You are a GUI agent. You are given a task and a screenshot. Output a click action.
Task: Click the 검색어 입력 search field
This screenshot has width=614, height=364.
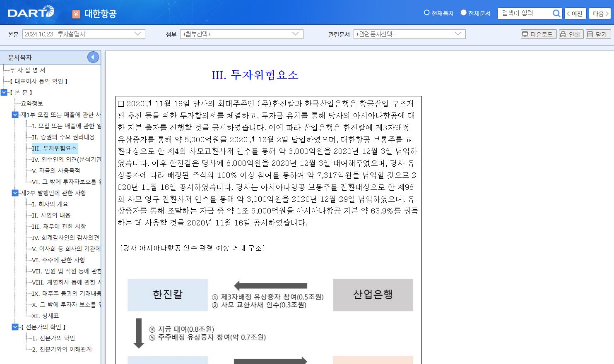coord(525,13)
